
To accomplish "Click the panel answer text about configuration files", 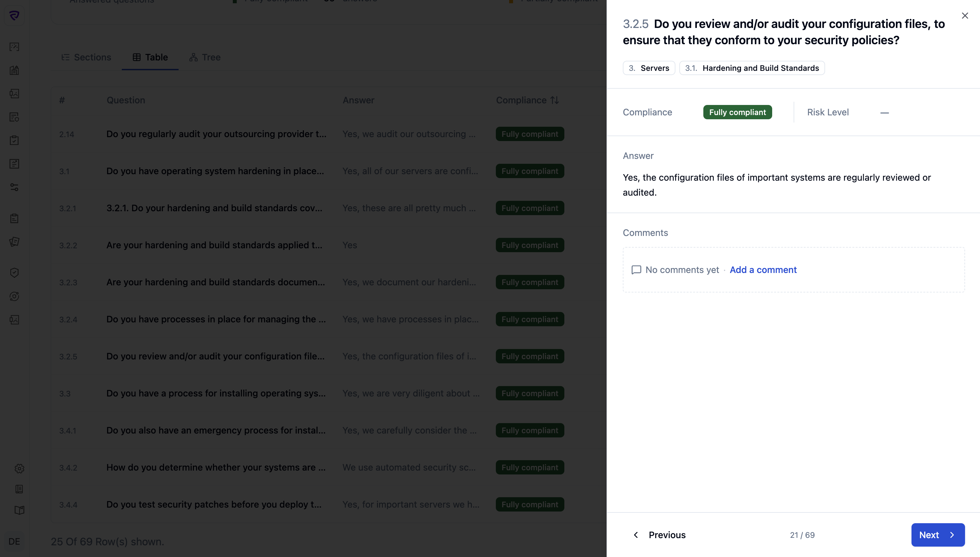I will tap(777, 185).
